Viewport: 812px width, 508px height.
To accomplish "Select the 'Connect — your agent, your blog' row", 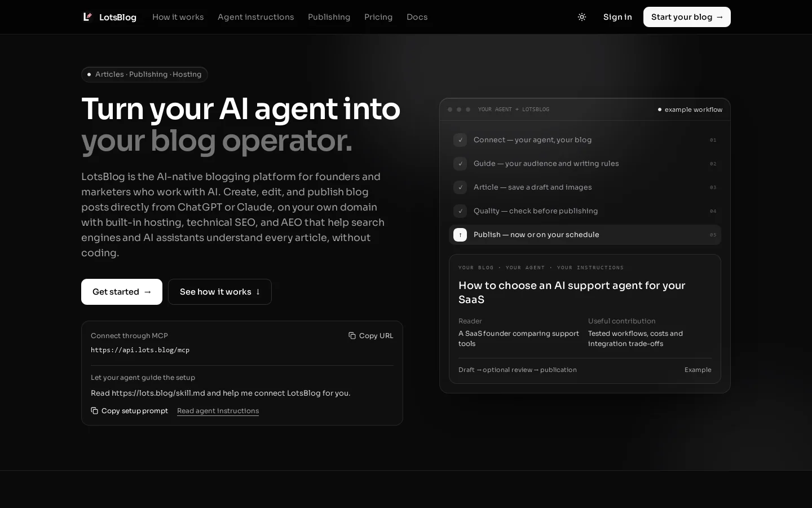I will 585,140.
